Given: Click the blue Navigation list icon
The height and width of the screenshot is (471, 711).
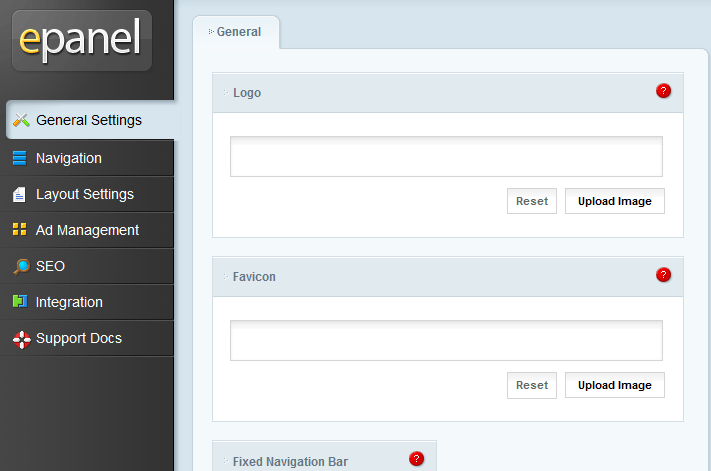Looking at the screenshot, I should coord(19,158).
